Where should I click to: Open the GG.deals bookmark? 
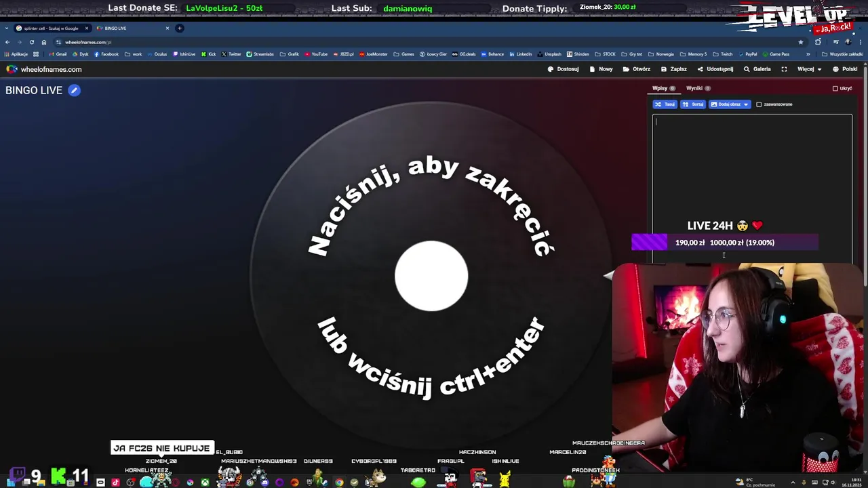(x=464, y=54)
